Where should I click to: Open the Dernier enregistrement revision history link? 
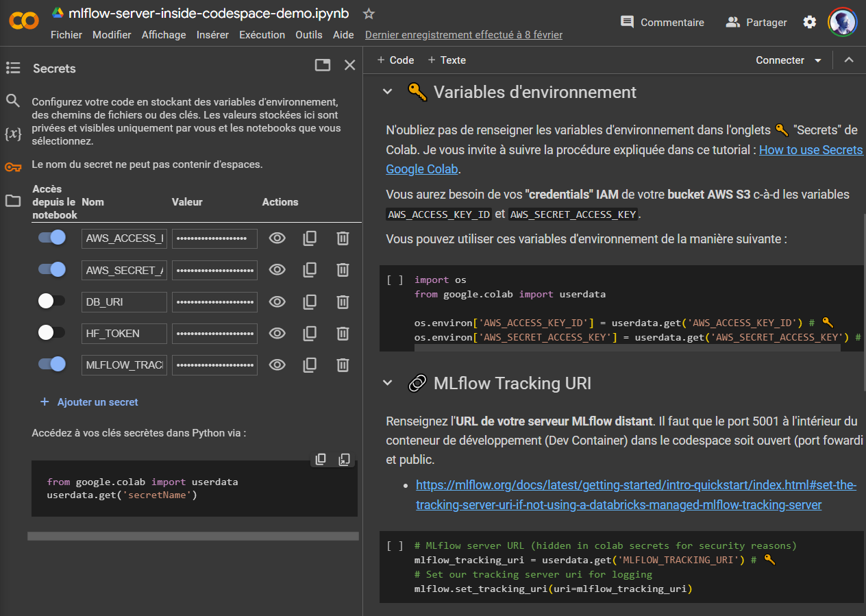tap(464, 35)
